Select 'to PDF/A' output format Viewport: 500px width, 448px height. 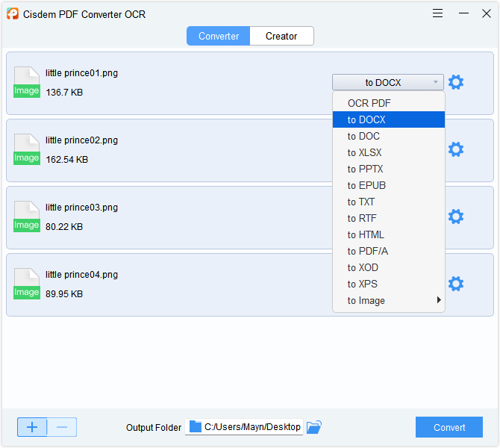pyautogui.click(x=388, y=251)
